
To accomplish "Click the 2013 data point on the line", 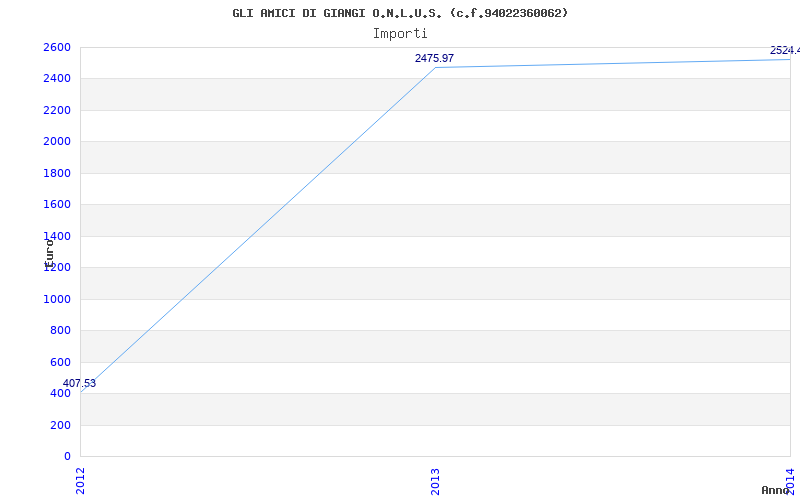I will [435, 67].
